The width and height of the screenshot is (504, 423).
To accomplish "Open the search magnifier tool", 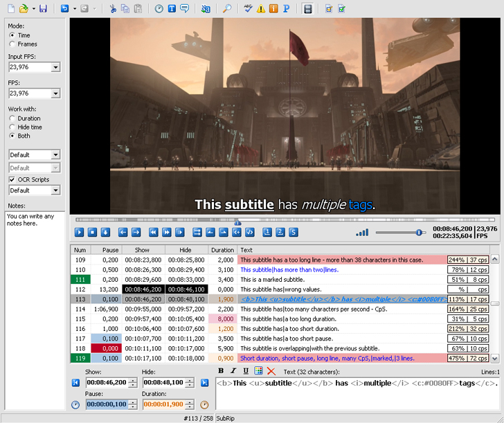I will [227, 9].
